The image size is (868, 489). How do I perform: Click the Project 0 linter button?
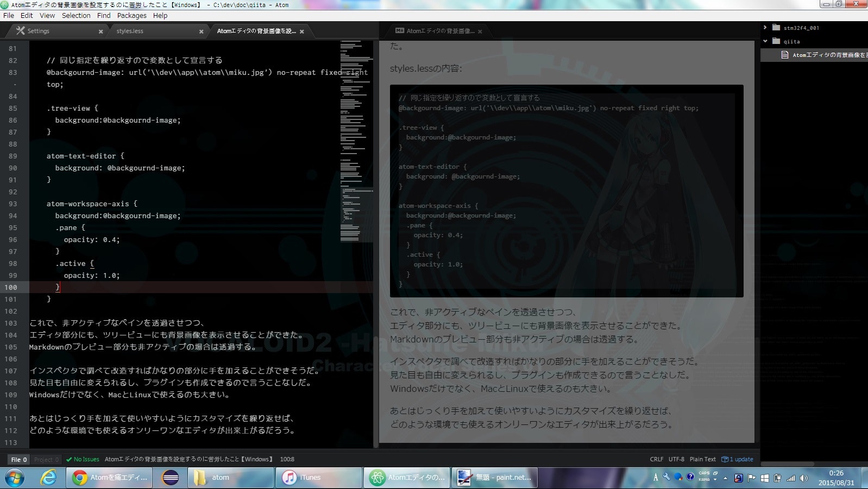(x=46, y=459)
